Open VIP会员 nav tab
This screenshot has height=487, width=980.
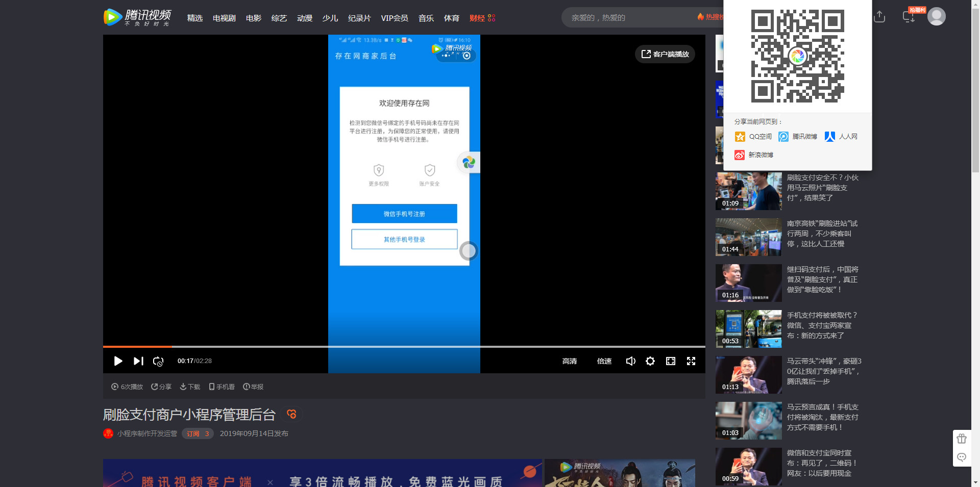click(395, 18)
